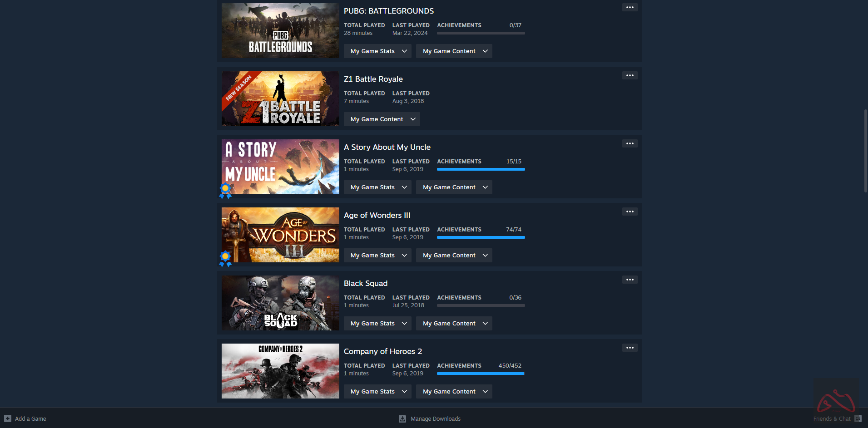Open the A Story About My Uncle title link
Viewport: 868px width, 428px height.
(387, 147)
